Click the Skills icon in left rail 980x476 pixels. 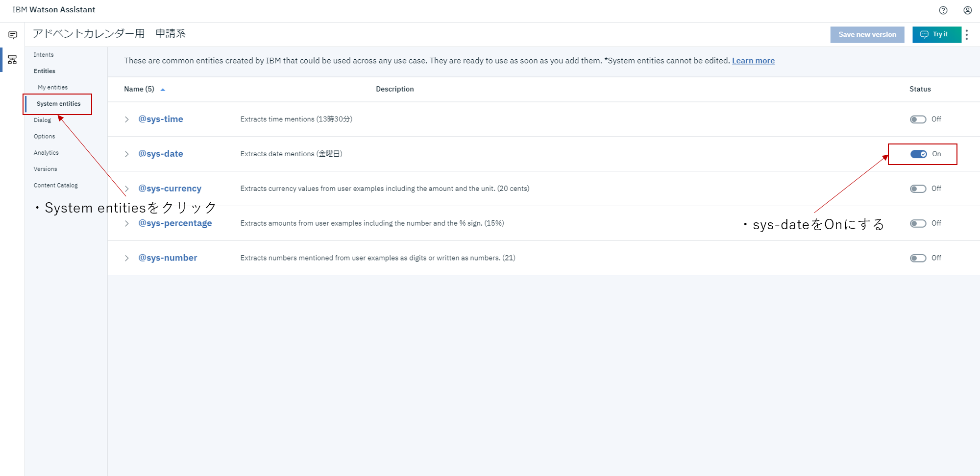[13, 60]
